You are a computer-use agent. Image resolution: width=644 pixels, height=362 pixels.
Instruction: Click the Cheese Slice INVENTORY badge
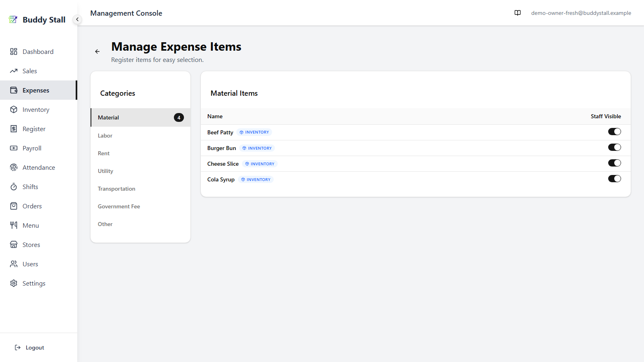[x=260, y=164]
